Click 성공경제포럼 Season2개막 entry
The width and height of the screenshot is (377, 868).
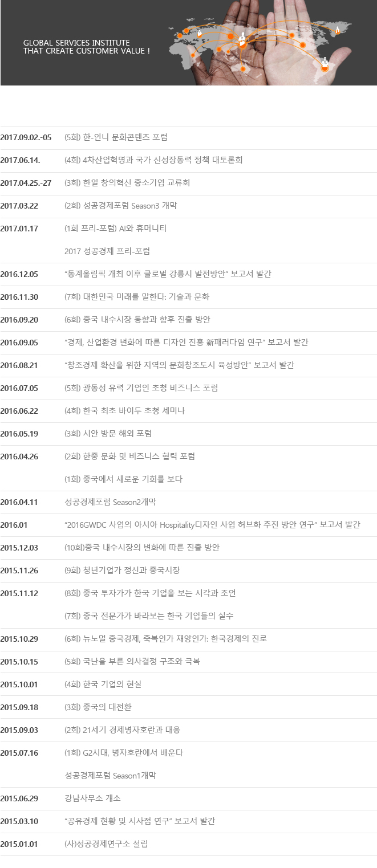click(x=111, y=502)
